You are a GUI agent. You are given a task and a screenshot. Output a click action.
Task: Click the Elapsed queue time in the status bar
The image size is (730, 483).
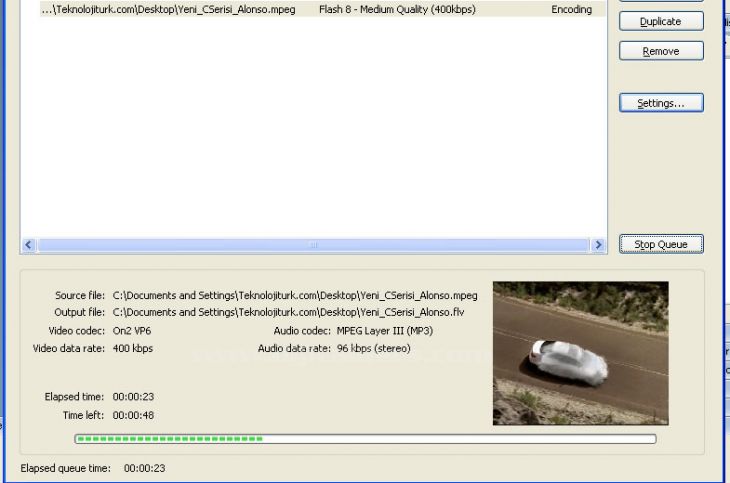click(144, 467)
